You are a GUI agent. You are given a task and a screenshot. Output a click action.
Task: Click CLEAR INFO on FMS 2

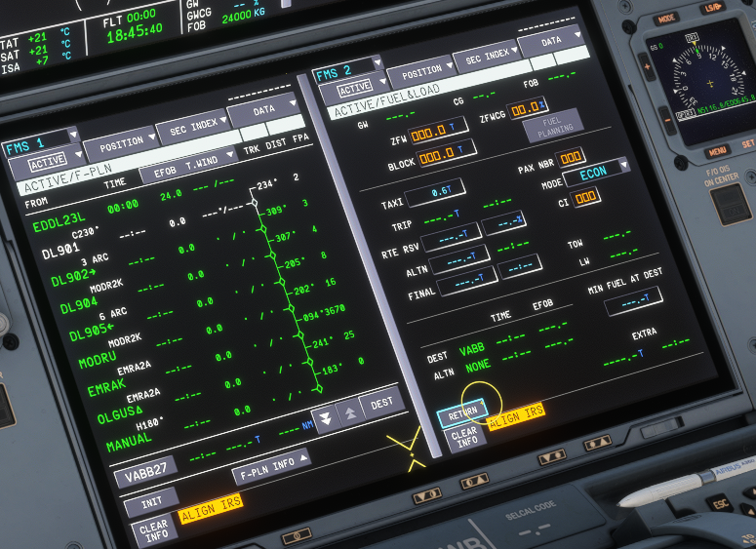point(465,437)
